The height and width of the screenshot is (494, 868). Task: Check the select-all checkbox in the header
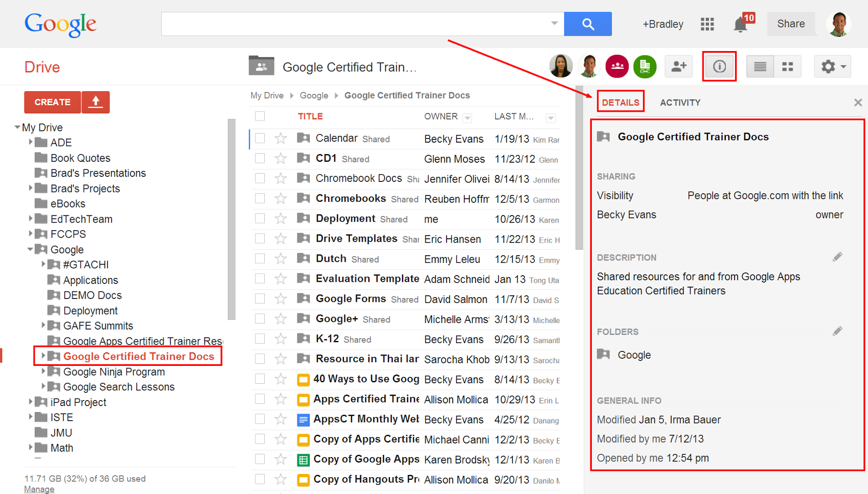point(260,116)
